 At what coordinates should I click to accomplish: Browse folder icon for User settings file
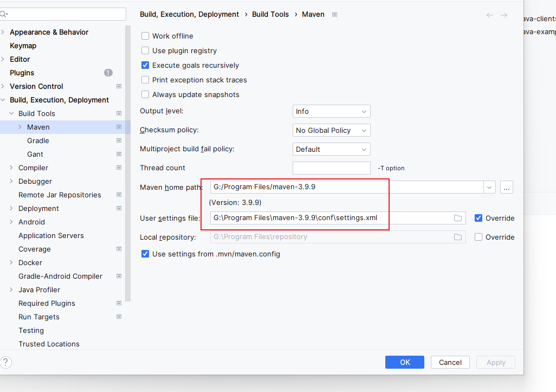pyautogui.click(x=458, y=218)
